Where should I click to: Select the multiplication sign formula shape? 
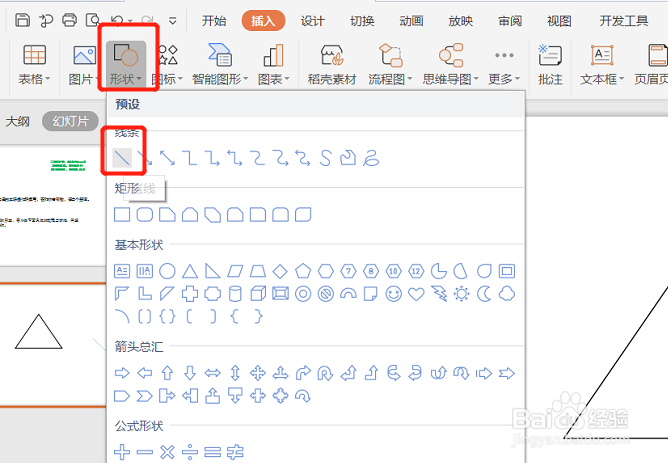pos(167,451)
